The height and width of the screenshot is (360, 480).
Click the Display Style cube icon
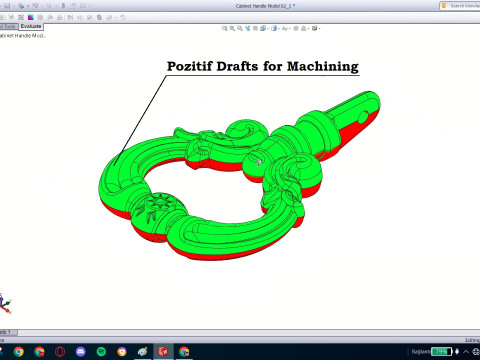[x=274, y=29]
